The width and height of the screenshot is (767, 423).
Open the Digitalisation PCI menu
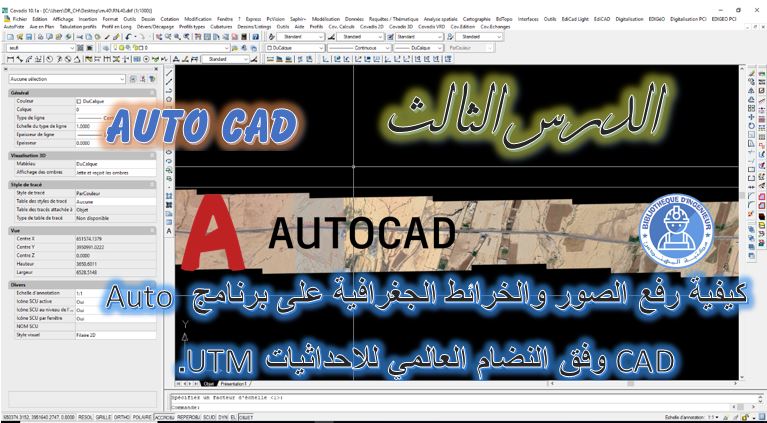click(688, 19)
